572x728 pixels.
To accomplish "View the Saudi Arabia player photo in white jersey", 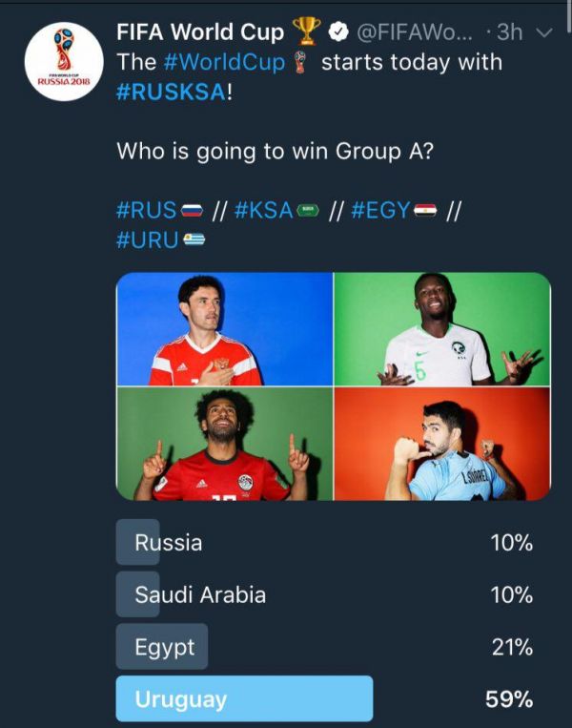I will tap(441, 329).
